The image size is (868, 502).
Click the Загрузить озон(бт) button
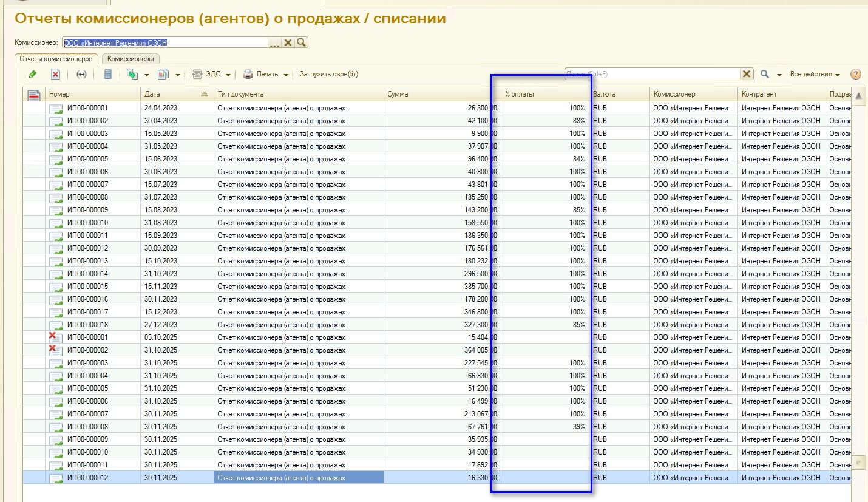tap(329, 74)
